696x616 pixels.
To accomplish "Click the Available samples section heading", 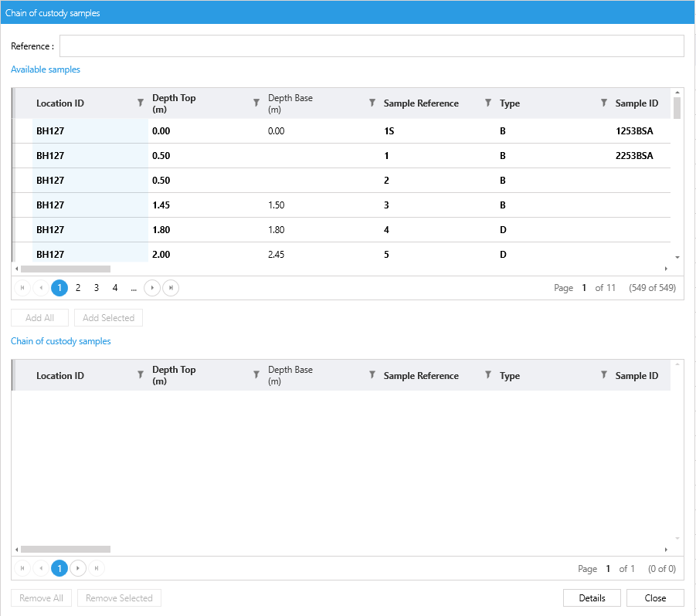I will click(x=46, y=69).
